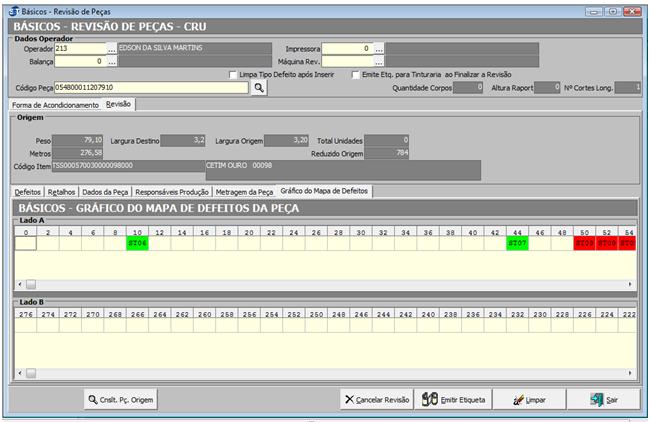Click the application icon in title bar

[12, 7]
